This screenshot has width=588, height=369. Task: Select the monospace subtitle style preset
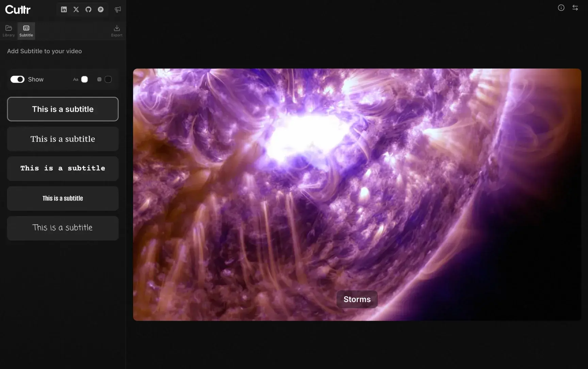pos(63,168)
